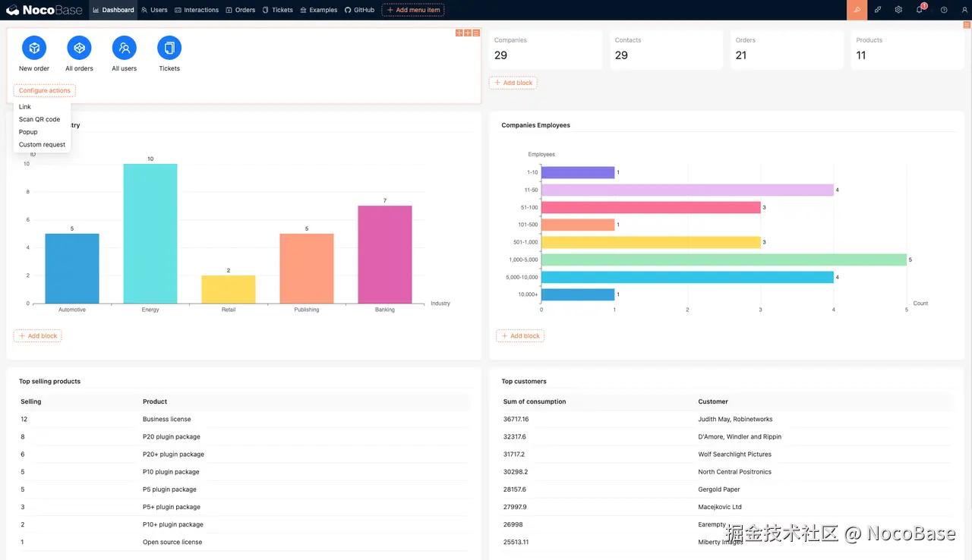This screenshot has width=972, height=560.
Task: Click the NocoBase logo
Action: pos(44,10)
